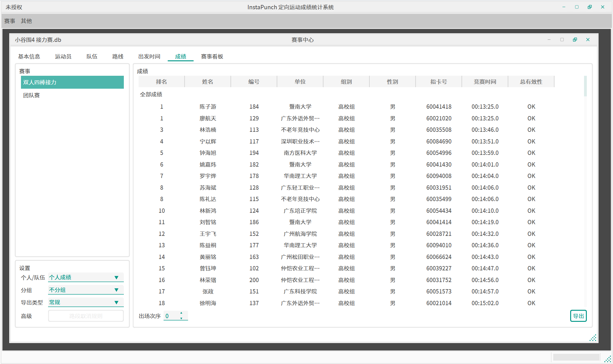
Task: Switch to the 运动员 tab
Action: point(63,56)
